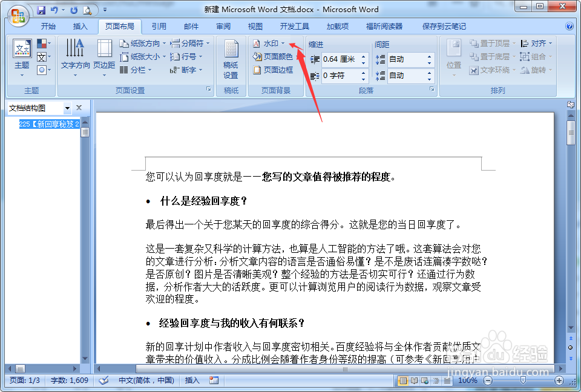
Task: Open theme effects icon
Action: pos(44,70)
